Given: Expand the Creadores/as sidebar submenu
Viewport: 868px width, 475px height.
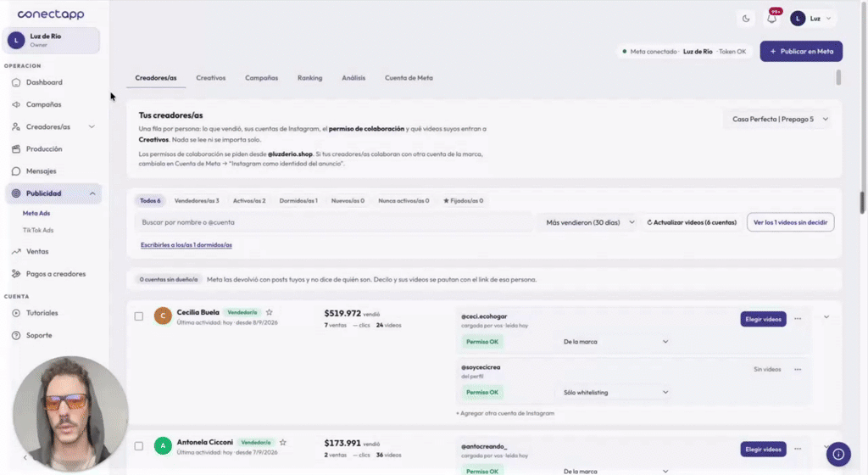Looking at the screenshot, I should pos(92,126).
